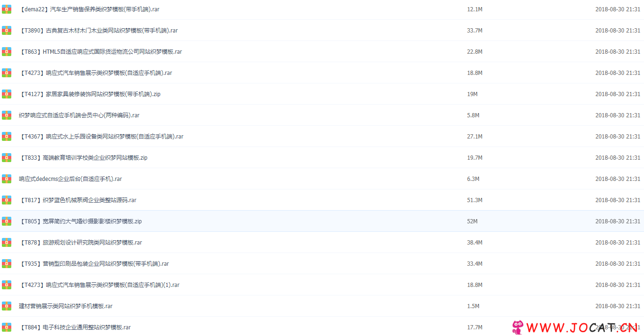Image resolution: width=644 pixels, height=335 pixels.
Task: Open the file 【dema22】汽车生产销售保养类织梦模板
Action: click(89, 9)
